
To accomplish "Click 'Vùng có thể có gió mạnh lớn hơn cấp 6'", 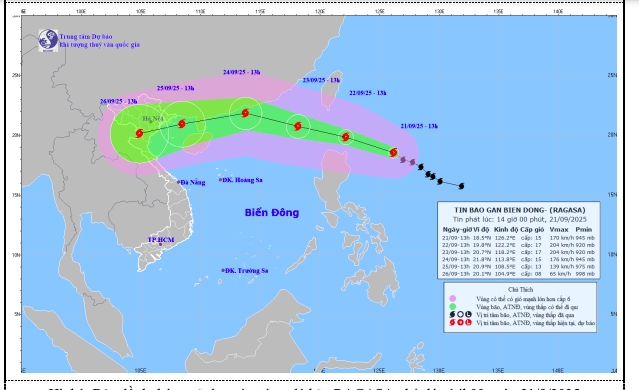I will 523,299.
